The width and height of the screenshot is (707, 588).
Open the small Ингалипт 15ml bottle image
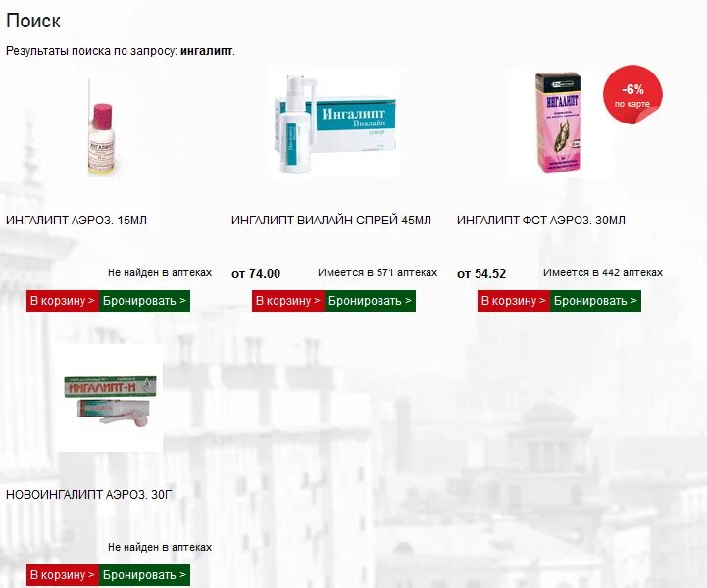101,128
